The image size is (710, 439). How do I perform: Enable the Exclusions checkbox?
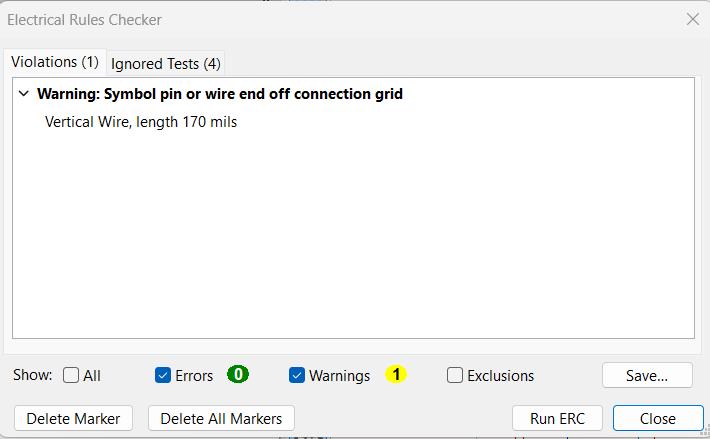(455, 375)
